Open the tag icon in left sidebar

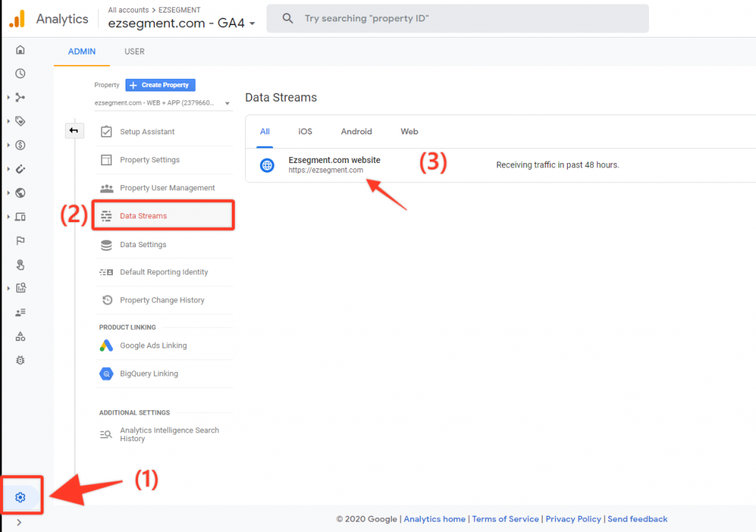point(20,121)
